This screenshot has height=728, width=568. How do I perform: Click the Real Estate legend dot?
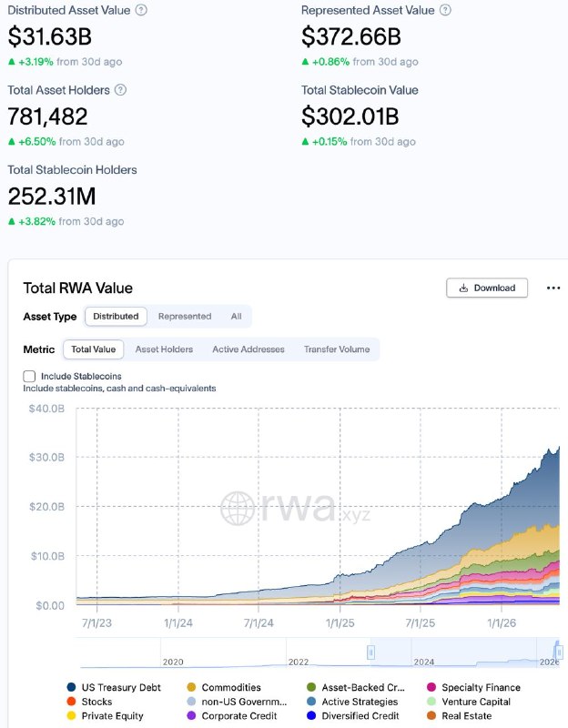click(431, 716)
